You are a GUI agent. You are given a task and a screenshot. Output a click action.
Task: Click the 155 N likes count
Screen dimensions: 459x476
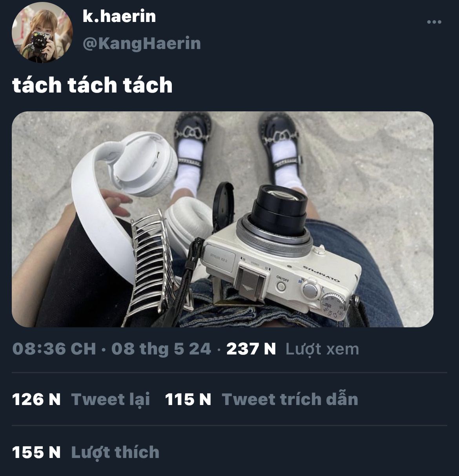[x=36, y=452]
